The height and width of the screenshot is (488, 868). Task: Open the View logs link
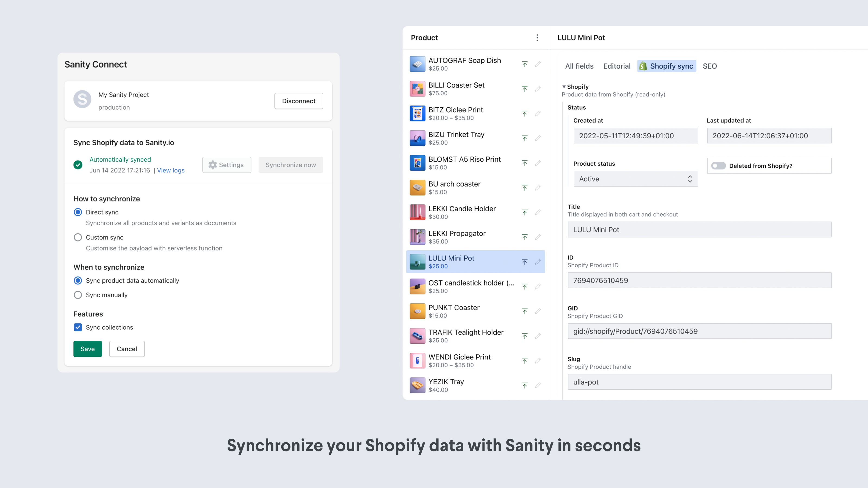[171, 171]
